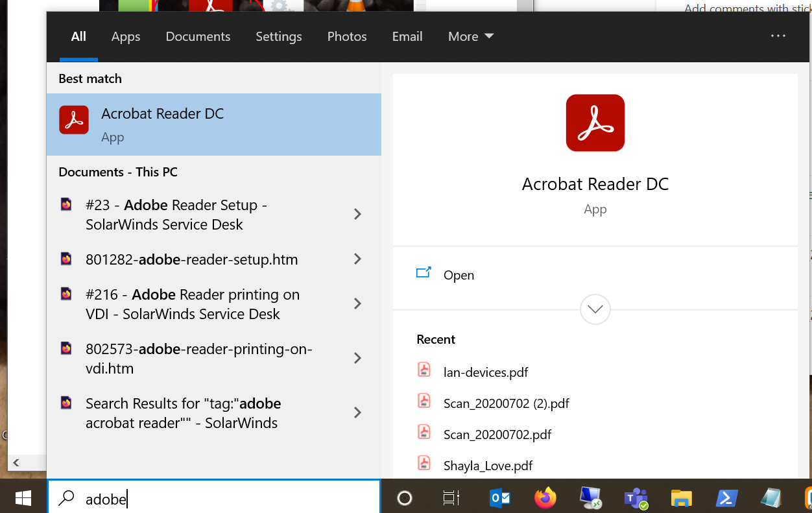Screen dimensions: 812x513
Task: Click the search box containing adobe
Action: [214, 498]
